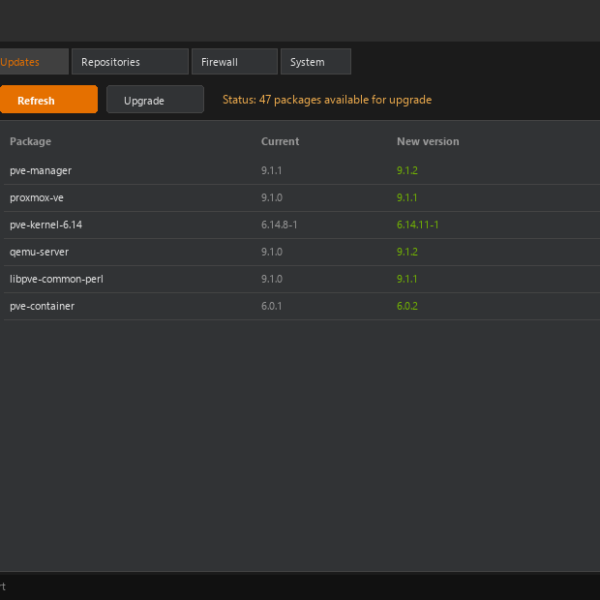Click current version 9.1.0 of proxmox-ve

click(272, 198)
